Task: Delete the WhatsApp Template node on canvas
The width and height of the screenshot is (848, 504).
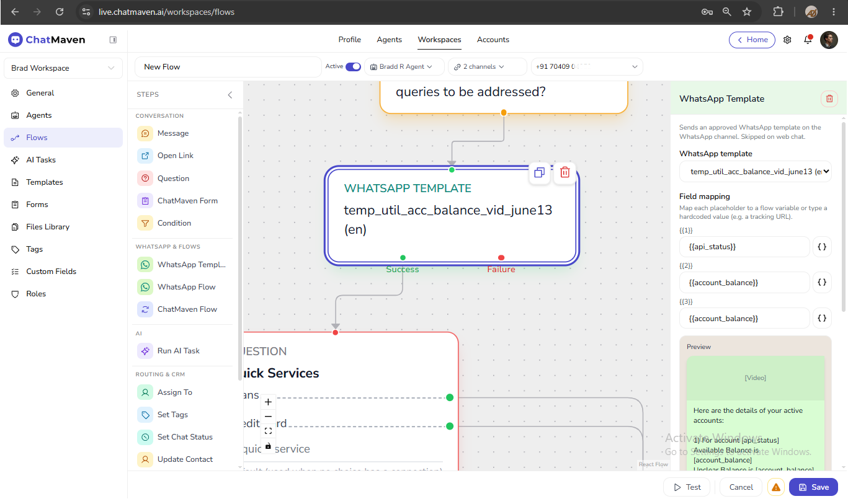Action: click(x=565, y=172)
